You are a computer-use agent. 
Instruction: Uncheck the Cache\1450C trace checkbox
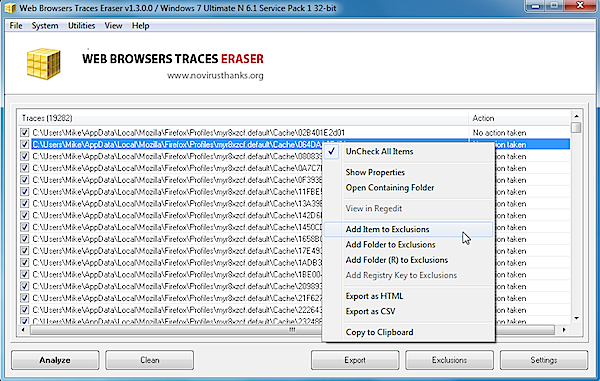tap(24, 227)
